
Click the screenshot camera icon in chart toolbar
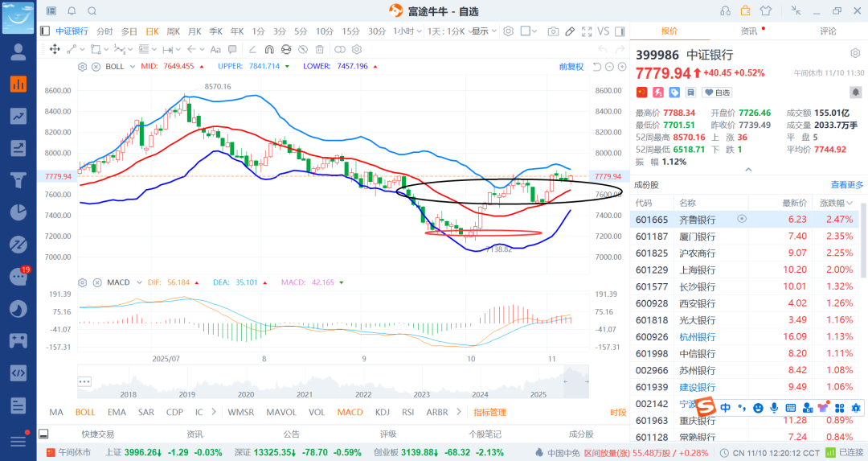pos(553,31)
